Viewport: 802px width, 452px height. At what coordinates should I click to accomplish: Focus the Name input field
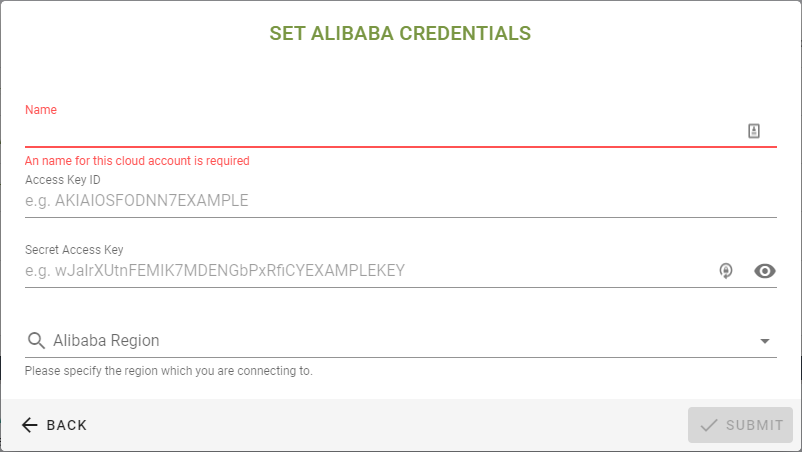pos(380,131)
